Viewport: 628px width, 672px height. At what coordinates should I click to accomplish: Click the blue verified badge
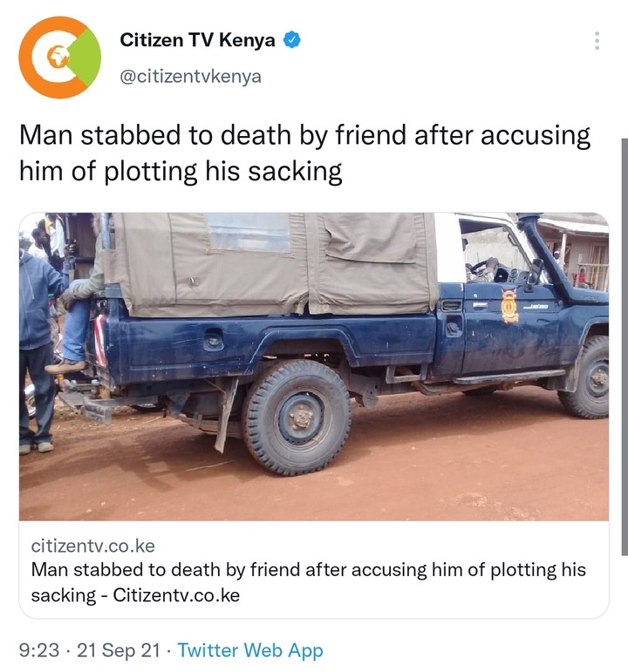tap(292, 40)
